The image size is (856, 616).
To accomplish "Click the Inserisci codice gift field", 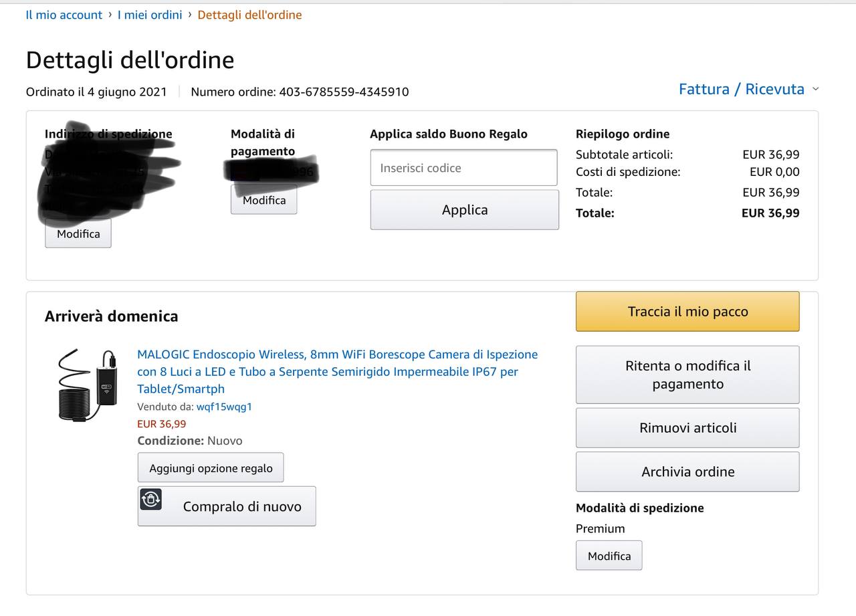I will point(463,168).
